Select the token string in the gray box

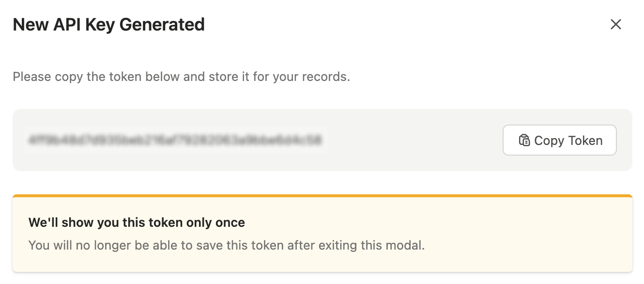coord(177,140)
